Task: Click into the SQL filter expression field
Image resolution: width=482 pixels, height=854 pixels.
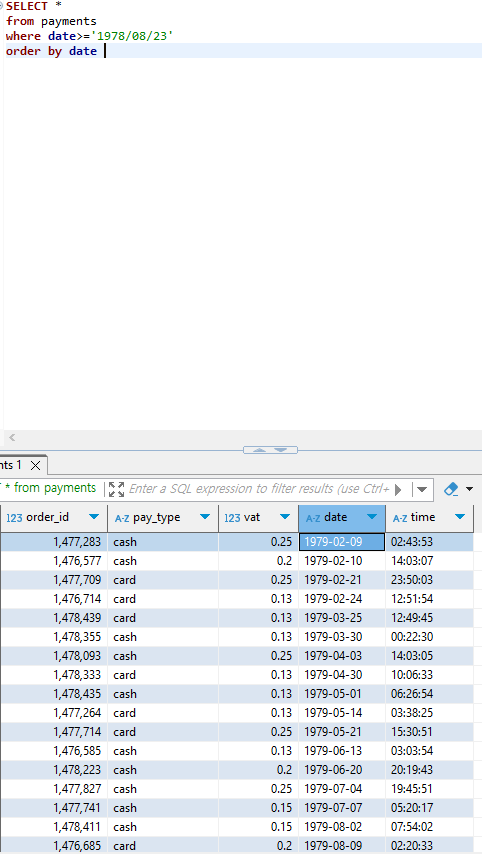Action: tap(258, 489)
